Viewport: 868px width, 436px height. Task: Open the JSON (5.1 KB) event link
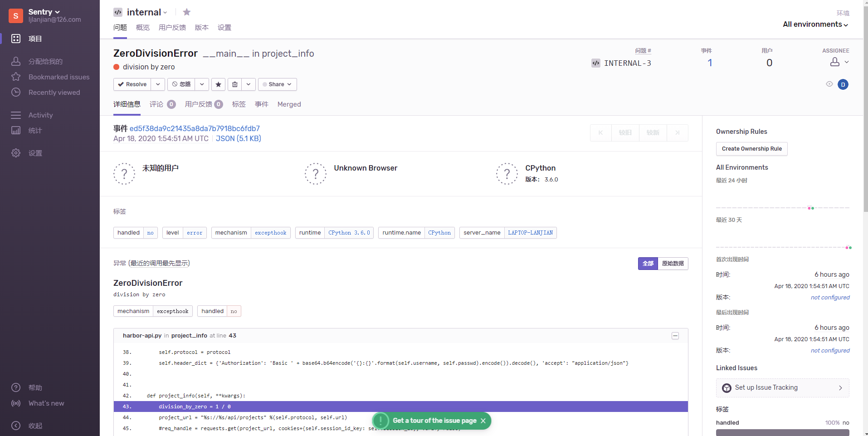click(x=239, y=138)
